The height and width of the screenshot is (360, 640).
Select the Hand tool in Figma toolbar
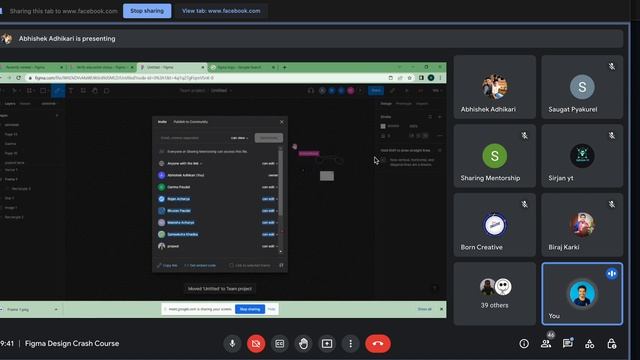[95, 91]
